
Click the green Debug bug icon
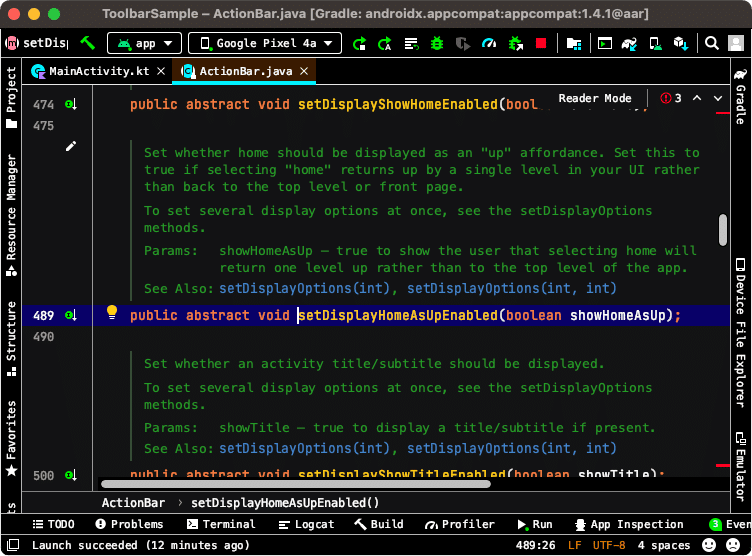437,44
